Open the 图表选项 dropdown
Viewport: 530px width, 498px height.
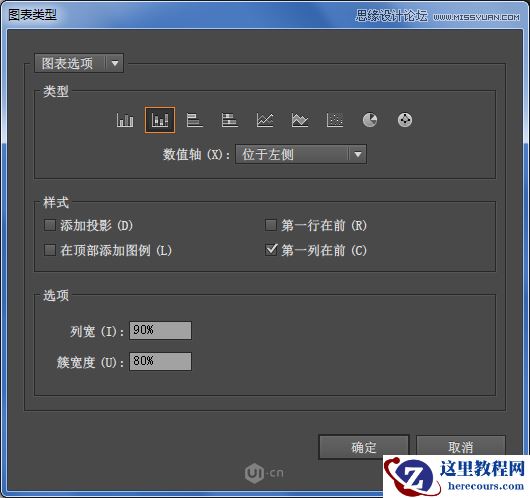(79, 63)
